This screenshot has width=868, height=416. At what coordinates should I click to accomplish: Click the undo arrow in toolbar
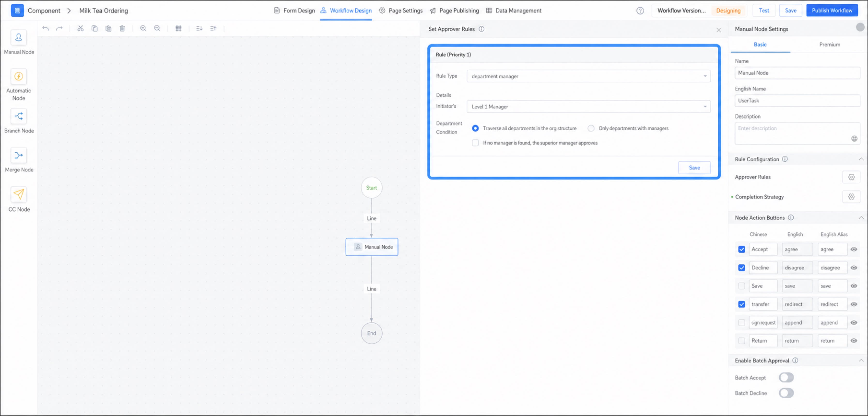(46, 28)
